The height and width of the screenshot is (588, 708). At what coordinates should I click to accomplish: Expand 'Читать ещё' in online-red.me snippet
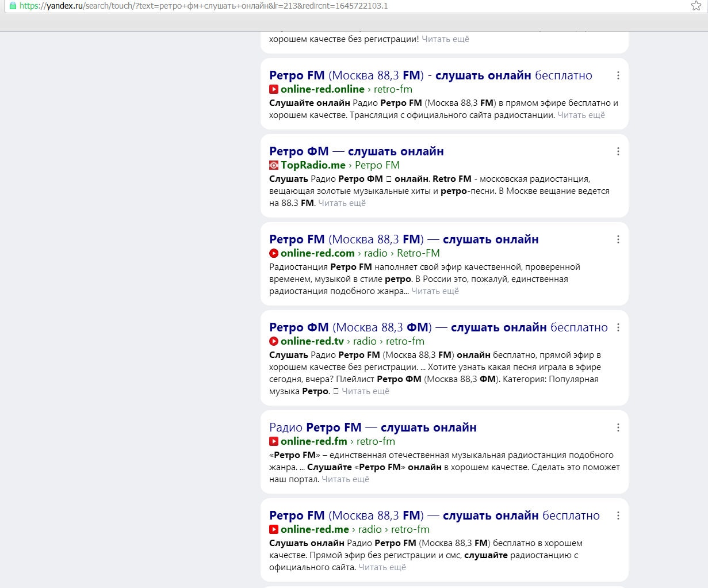[x=382, y=567]
